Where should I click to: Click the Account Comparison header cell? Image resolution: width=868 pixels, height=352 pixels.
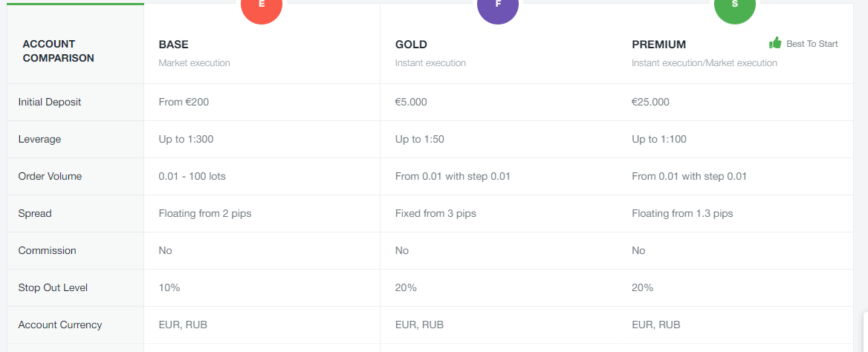[x=58, y=50]
